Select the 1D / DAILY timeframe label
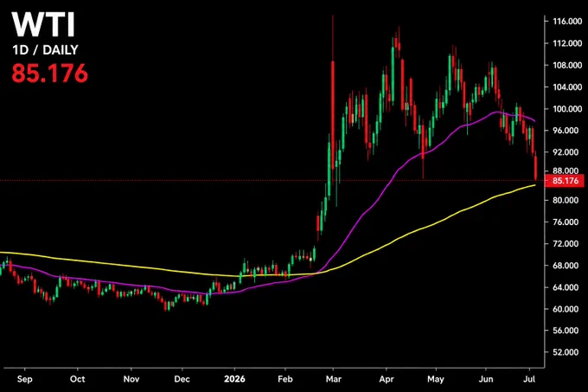The width and height of the screenshot is (588, 392). 45,50
